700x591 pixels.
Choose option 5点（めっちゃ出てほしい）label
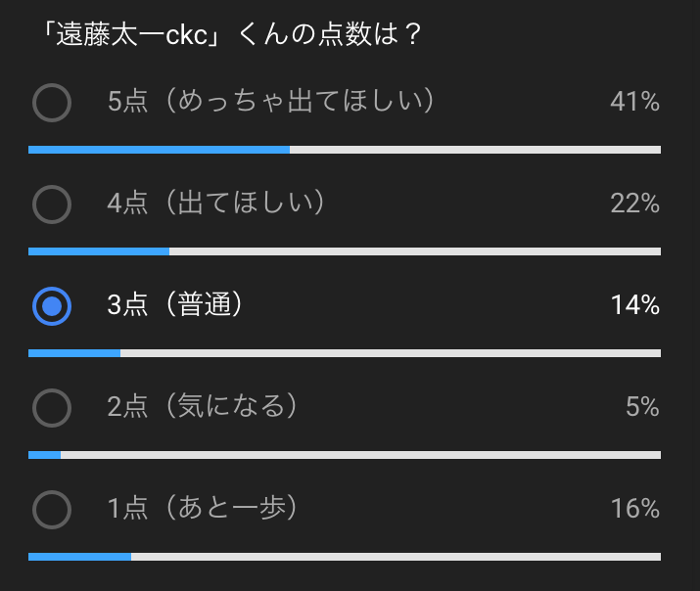[270, 101]
